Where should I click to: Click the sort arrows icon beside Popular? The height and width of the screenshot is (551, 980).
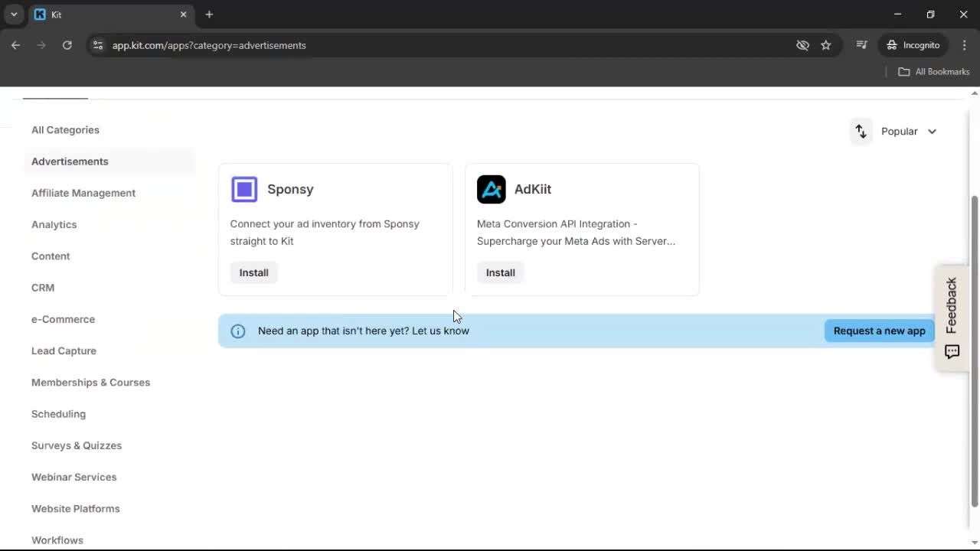(x=861, y=131)
